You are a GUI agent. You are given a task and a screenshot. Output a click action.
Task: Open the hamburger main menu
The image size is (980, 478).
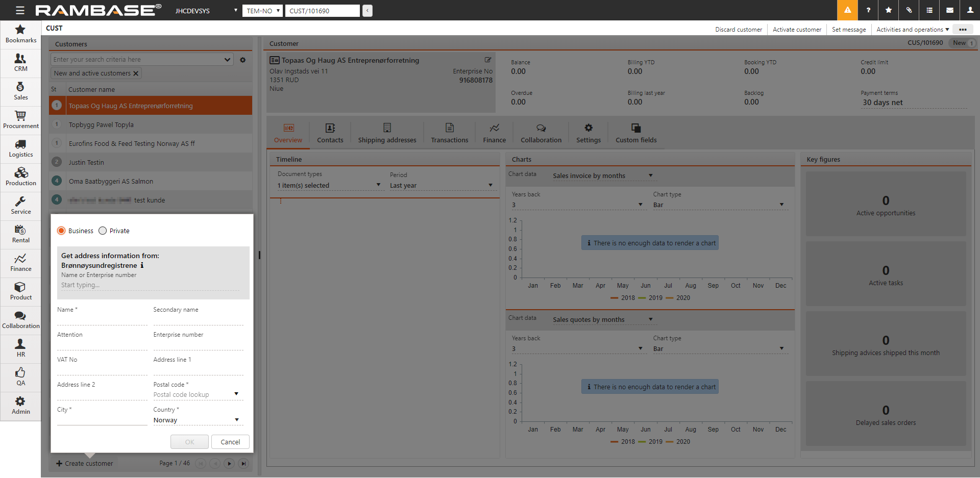coord(20,10)
